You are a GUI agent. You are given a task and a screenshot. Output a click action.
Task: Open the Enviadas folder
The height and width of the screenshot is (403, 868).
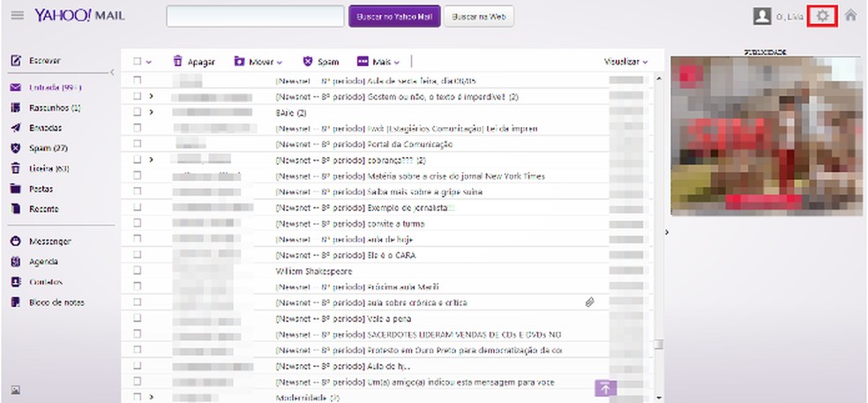click(45, 128)
